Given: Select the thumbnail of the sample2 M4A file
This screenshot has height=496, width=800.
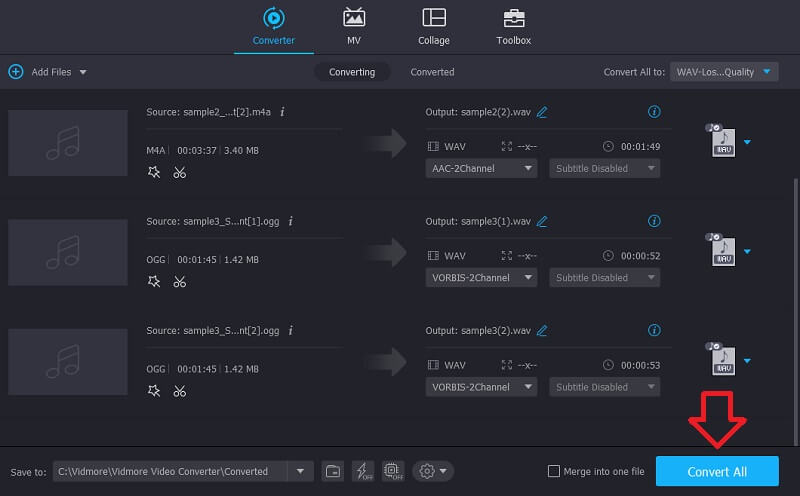Looking at the screenshot, I should coord(68,143).
